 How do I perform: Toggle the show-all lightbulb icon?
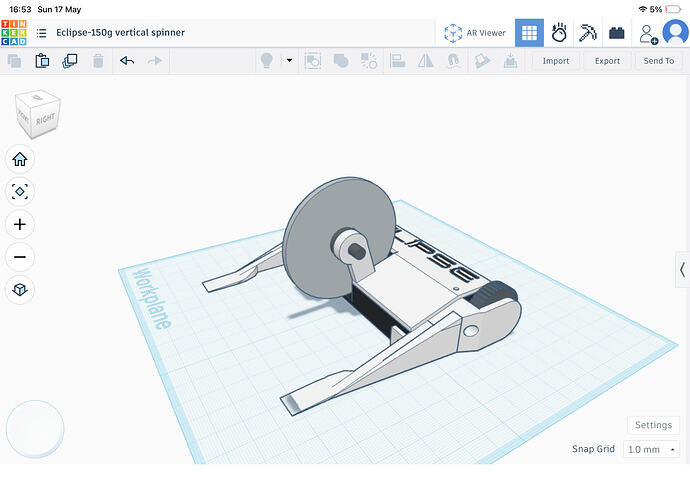coord(266,61)
